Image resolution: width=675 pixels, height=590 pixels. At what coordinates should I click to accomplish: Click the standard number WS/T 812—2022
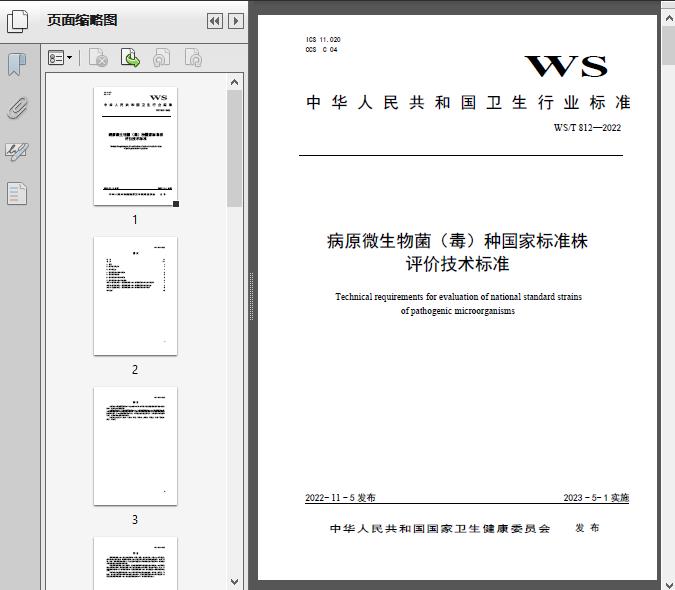pyautogui.click(x=587, y=127)
